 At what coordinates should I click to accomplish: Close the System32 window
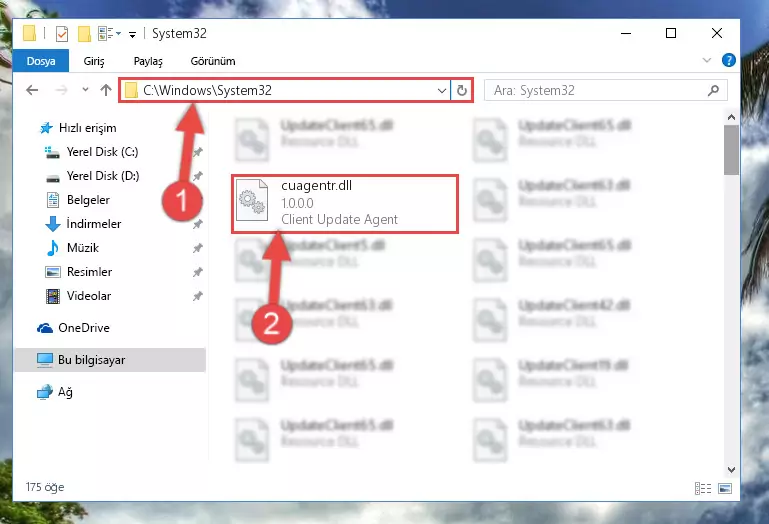[x=717, y=33]
